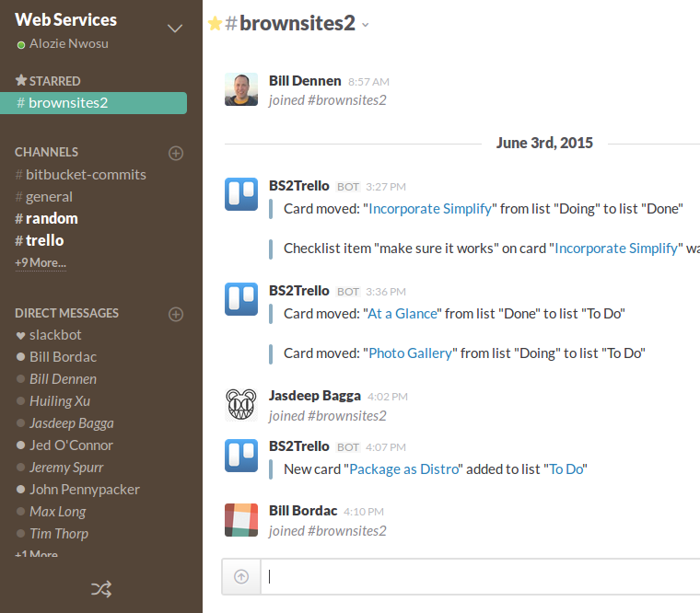This screenshot has width=700, height=613.
Task: Click the BS2Trello sender name at 3:27 PM
Action: click(299, 186)
